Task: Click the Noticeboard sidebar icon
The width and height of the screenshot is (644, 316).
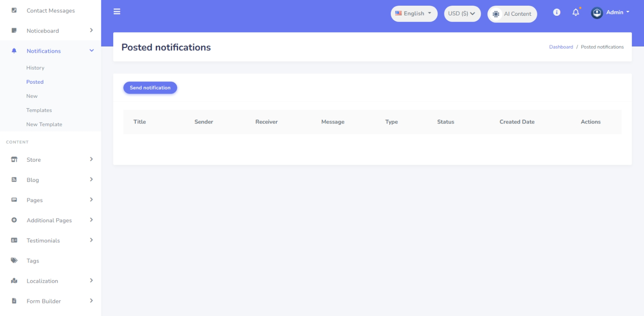Action: pos(14,30)
